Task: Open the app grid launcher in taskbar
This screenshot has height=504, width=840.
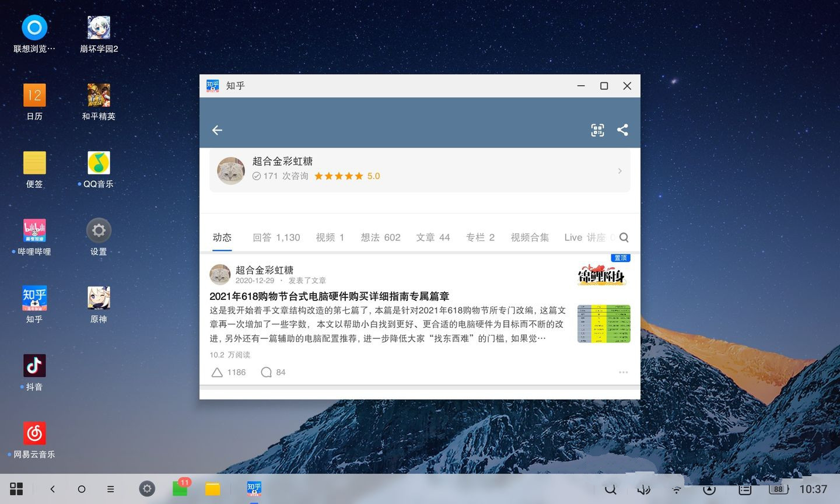Action: 16,489
